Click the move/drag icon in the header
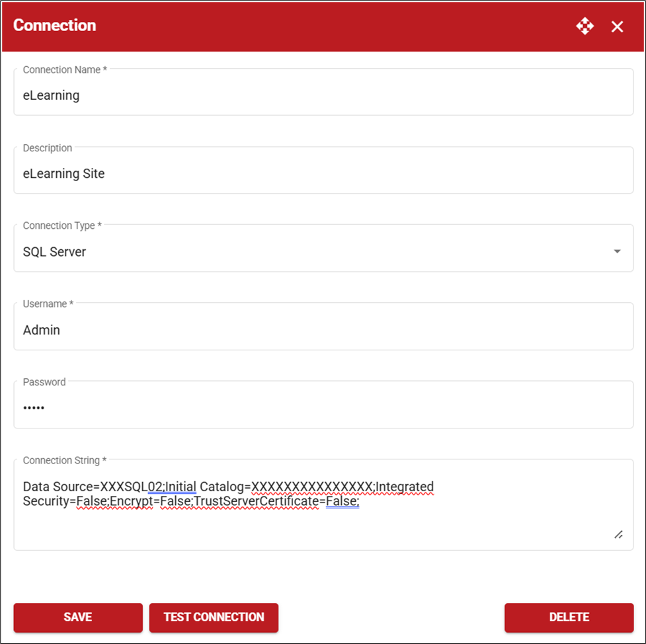The width and height of the screenshot is (646, 644). tap(585, 26)
